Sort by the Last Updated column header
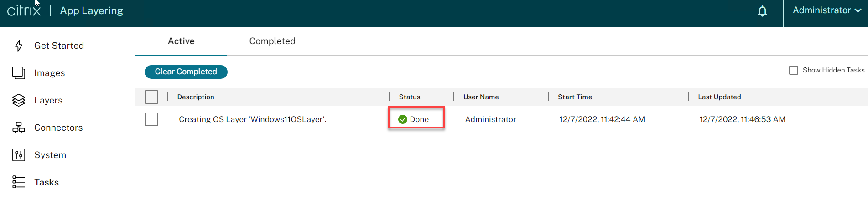The width and height of the screenshot is (868, 205). click(719, 97)
